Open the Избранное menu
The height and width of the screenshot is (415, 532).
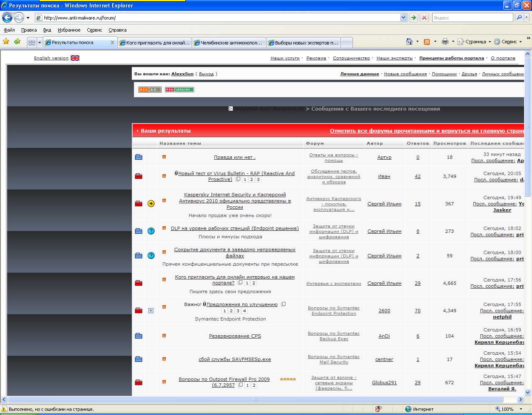pyautogui.click(x=69, y=30)
